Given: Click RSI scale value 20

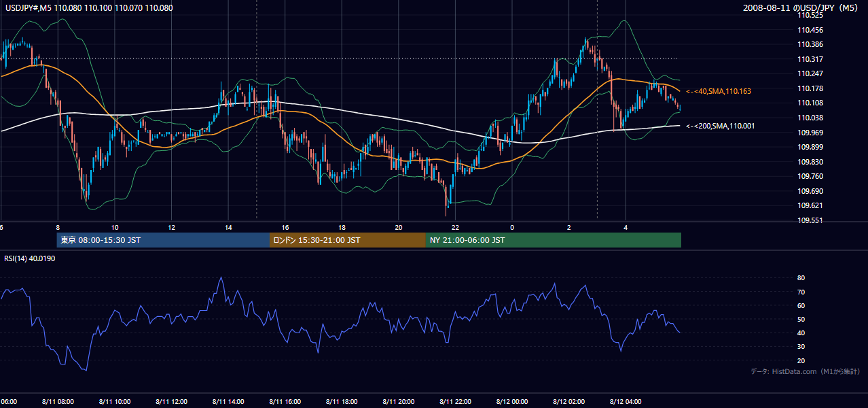Looking at the screenshot, I should click(801, 360).
